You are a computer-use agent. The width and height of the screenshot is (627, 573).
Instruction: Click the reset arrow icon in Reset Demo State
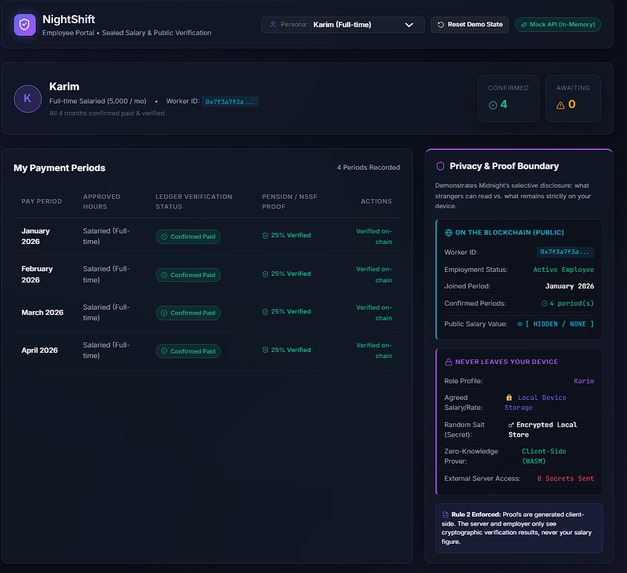click(x=441, y=25)
